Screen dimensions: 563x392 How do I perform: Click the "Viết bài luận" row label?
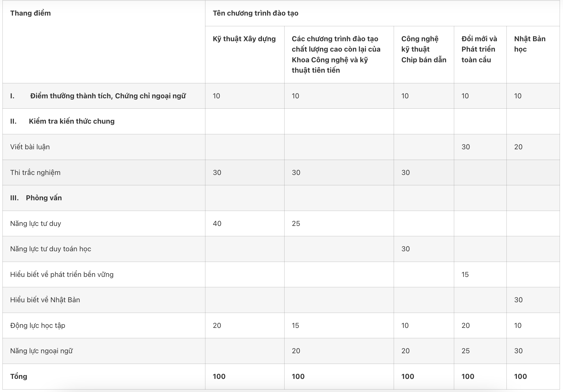click(x=30, y=147)
